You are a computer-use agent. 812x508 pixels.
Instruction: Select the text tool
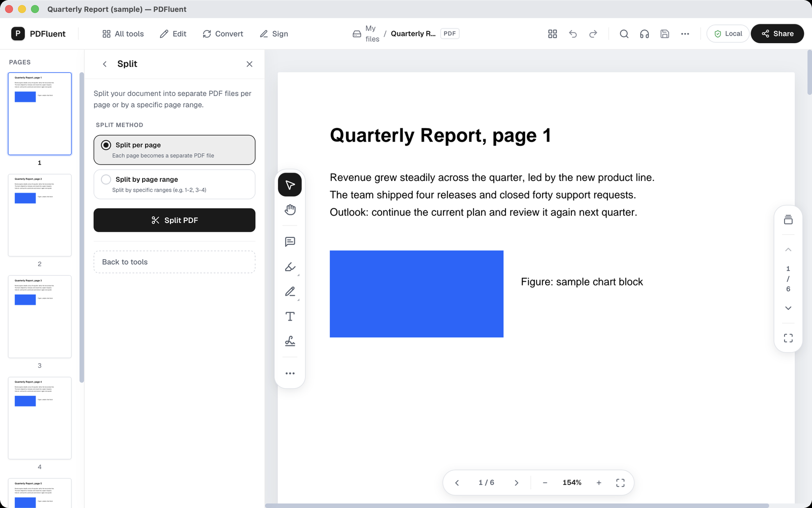tap(290, 316)
